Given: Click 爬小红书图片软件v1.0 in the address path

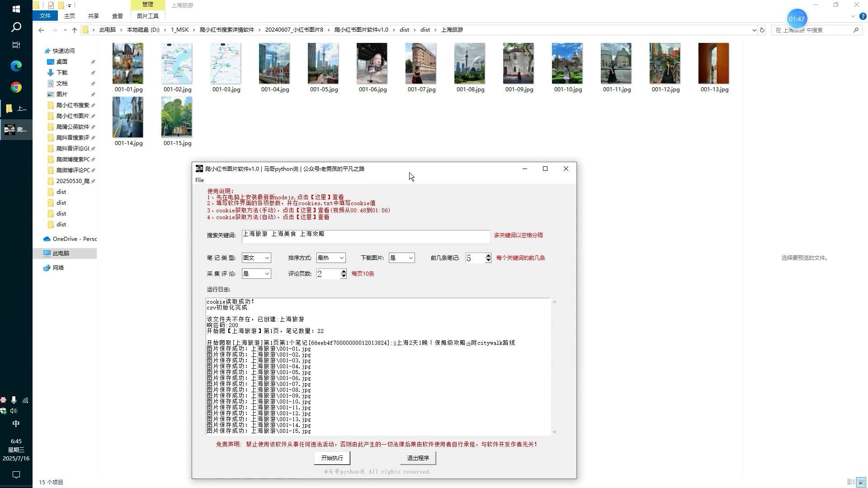Looking at the screenshot, I should pyautogui.click(x=361, y=30).
